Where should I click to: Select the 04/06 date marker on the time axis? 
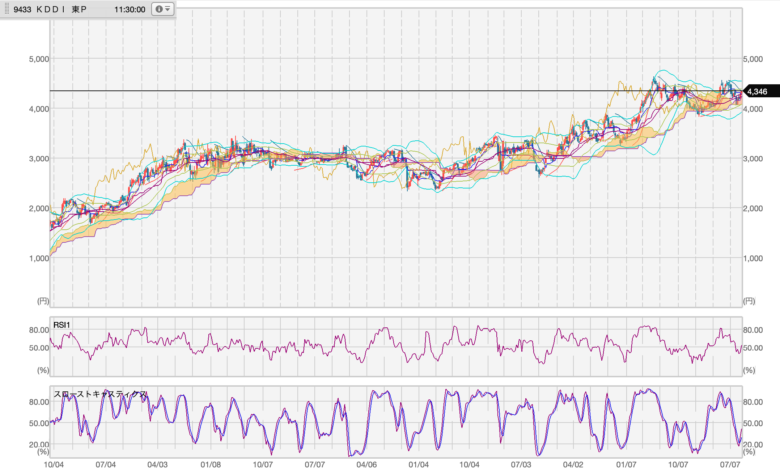366,464
